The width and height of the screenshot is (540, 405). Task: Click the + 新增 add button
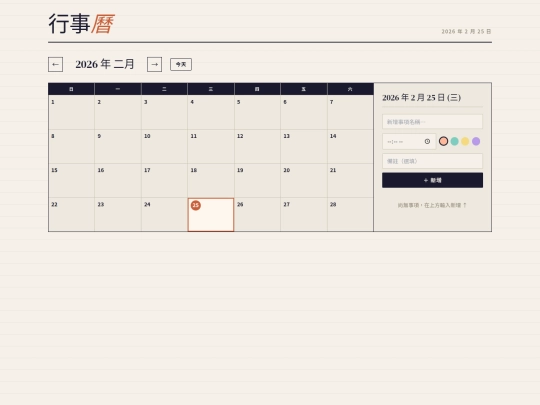point(432,180)
